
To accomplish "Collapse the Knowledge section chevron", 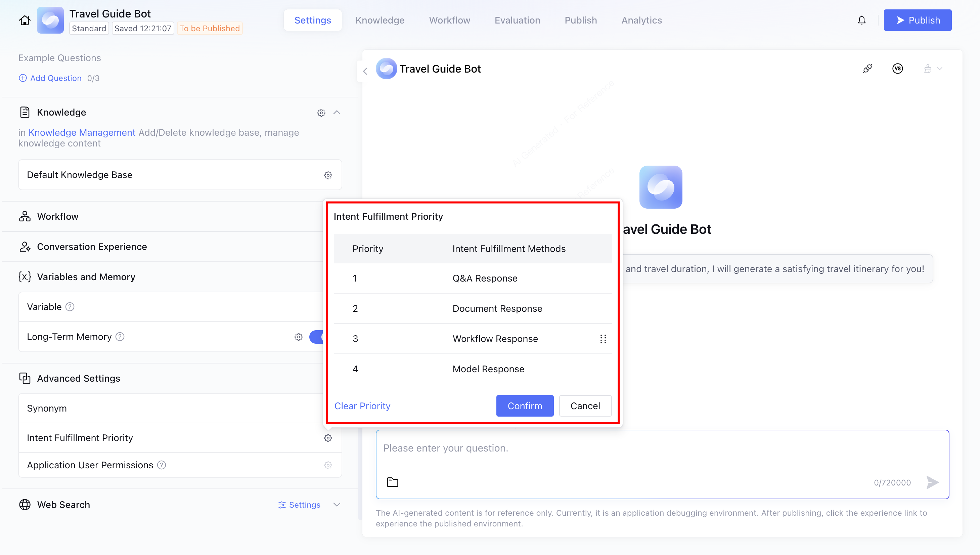I will (x=337, y=113).
